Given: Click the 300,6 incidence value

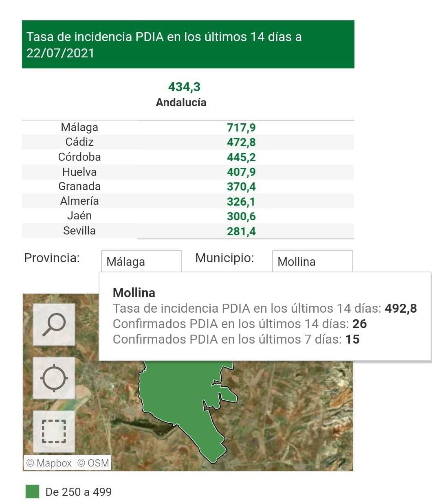Looking at the screenshot, I should (x=241, y=216).
